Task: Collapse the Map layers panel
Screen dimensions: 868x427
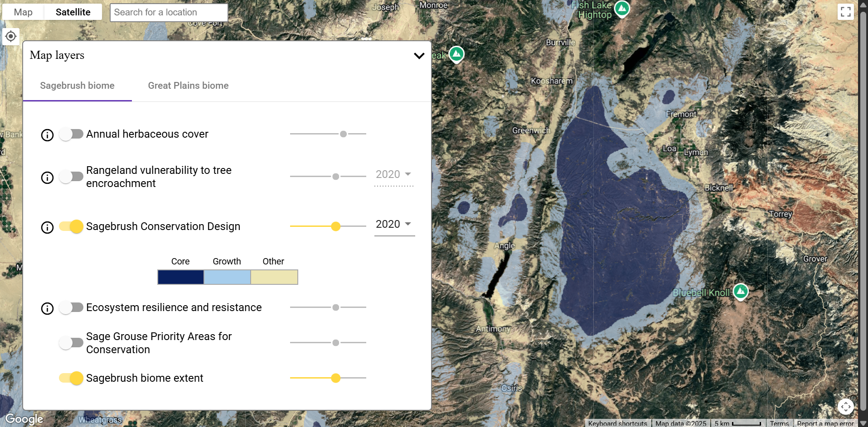Action: 419,56
